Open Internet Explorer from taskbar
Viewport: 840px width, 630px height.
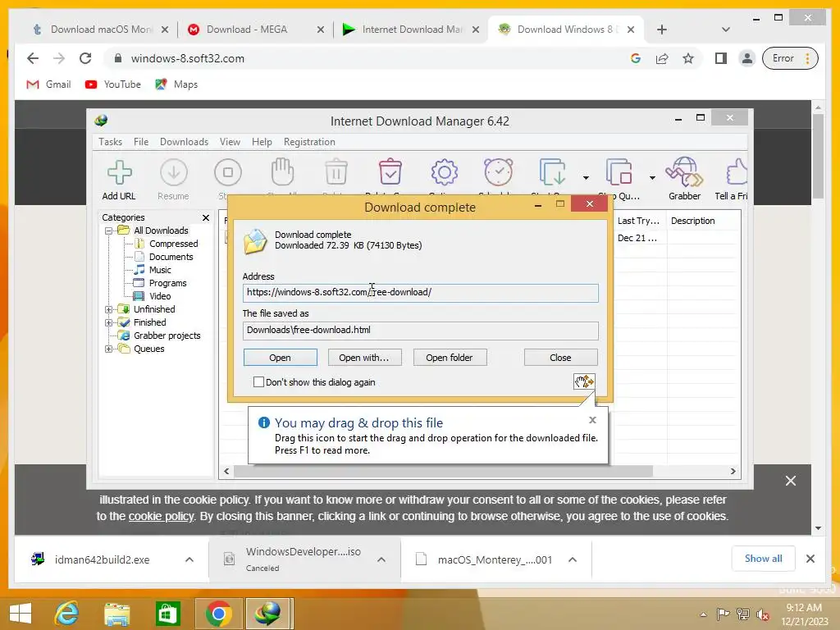pos(67,614)
